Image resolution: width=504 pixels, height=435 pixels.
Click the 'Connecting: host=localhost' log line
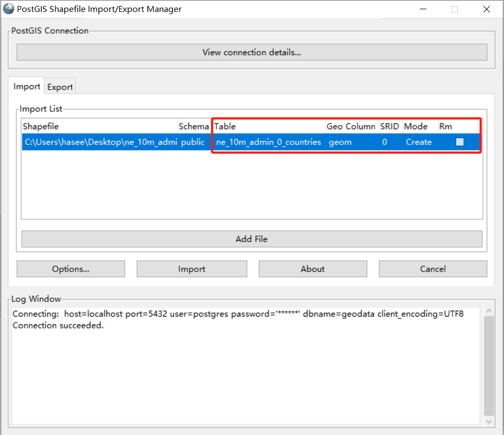[238, 314]
